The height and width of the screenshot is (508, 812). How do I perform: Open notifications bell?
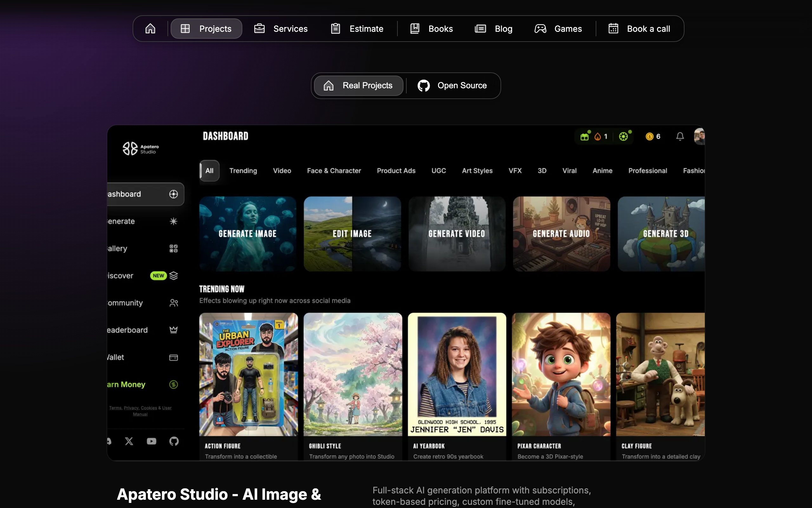tap(680, 137)
